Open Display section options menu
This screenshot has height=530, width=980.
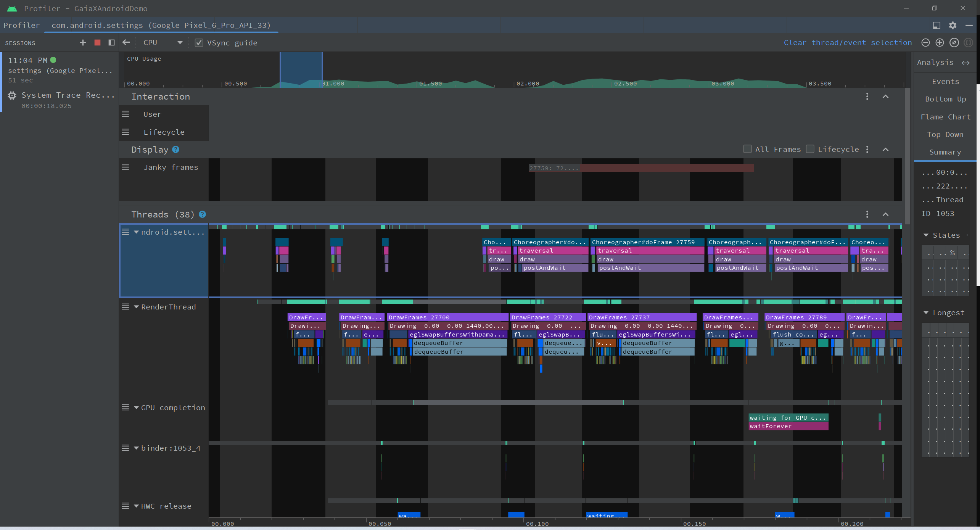coord(867,150)
